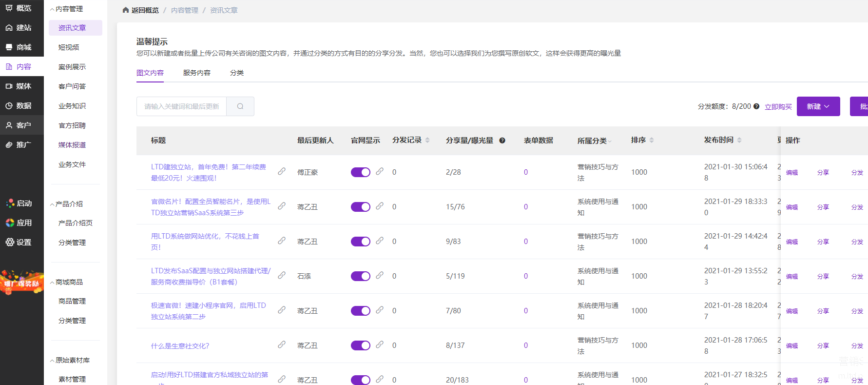Click 编辑 for the first article row
This screenshot has width=868, height=385.
(791, 172)
